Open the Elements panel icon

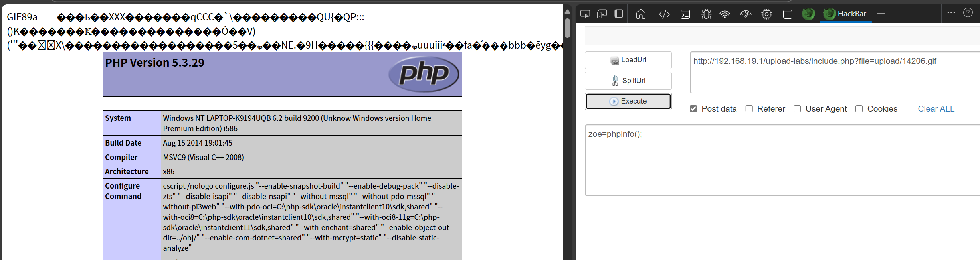664,14
